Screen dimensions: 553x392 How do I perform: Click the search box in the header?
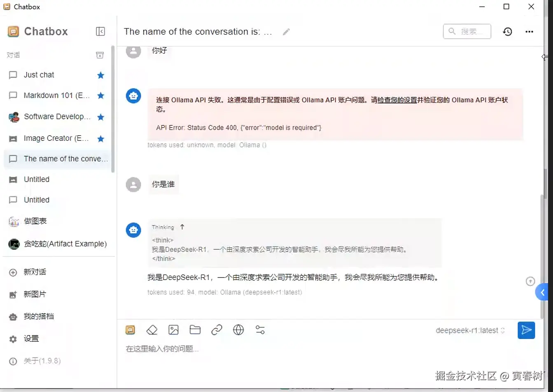pyautogui.click(x=467, y=31)
